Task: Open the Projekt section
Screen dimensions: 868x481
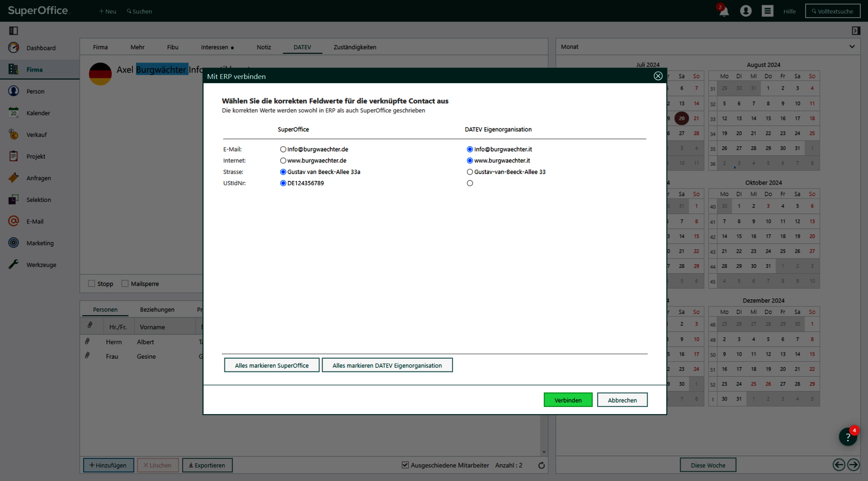Action: (36, 156)
